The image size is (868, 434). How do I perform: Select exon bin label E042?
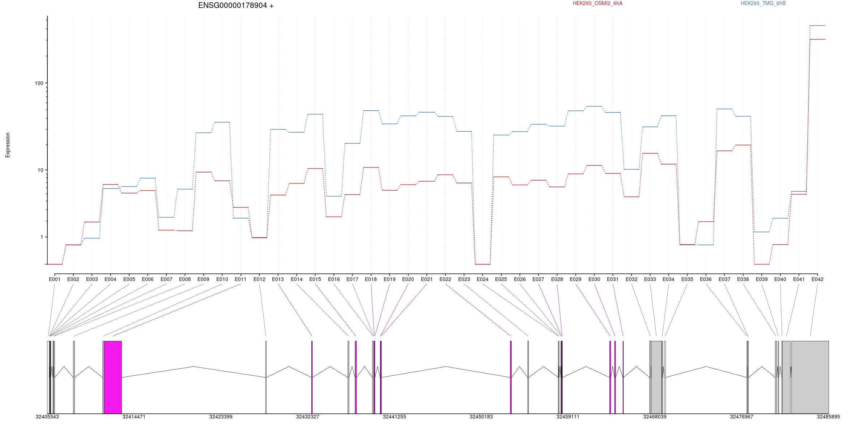point(817,279)
